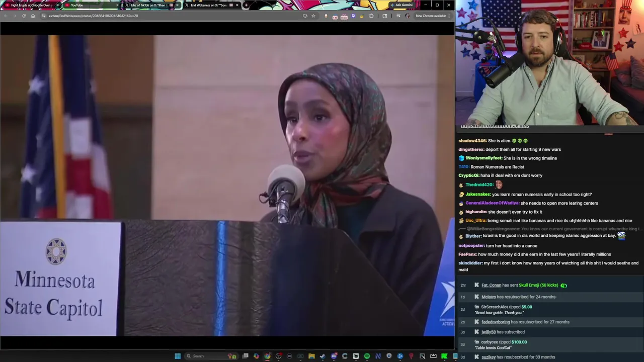Screen dimensions: 644x362
Task: Open fadednvrboring's profile link
Action: point(496,322)
